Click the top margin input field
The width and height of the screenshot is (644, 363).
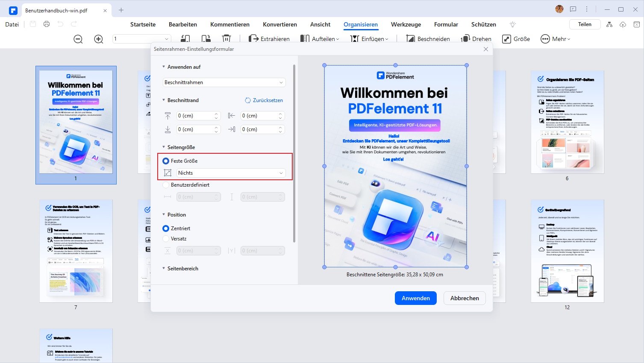[x=198, y=116]
